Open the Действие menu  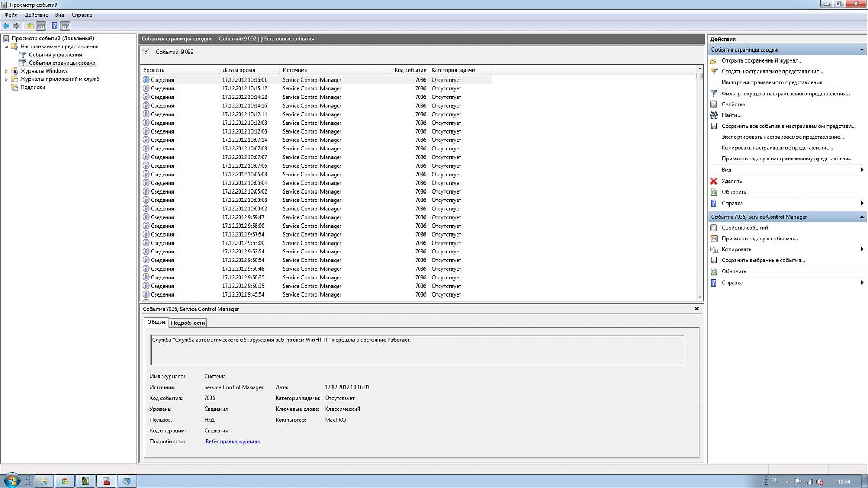(36, 15)
